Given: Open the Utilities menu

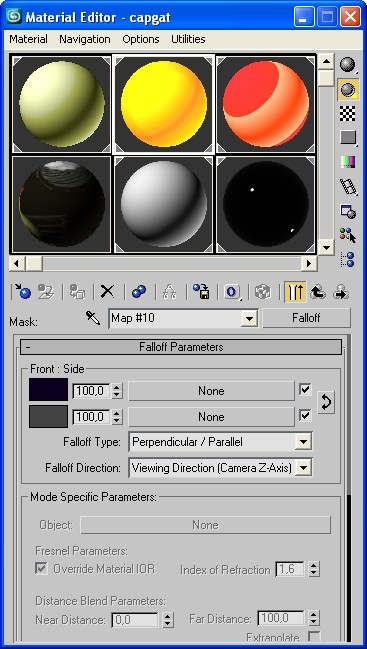Looking at the screenshot, I should (x=188, y=39).
